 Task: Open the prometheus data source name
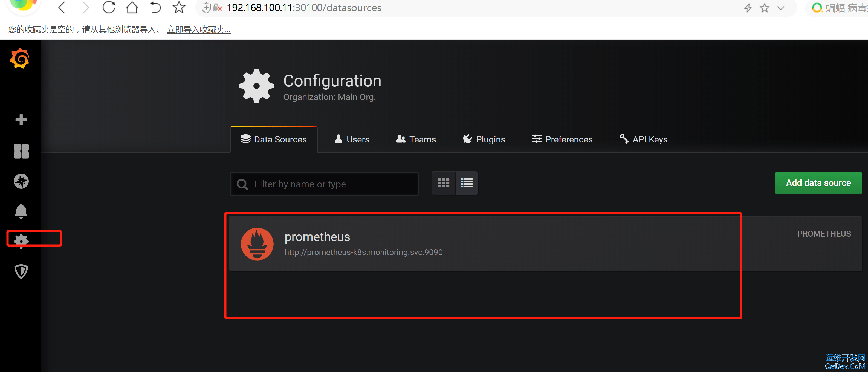coord(317,237)
